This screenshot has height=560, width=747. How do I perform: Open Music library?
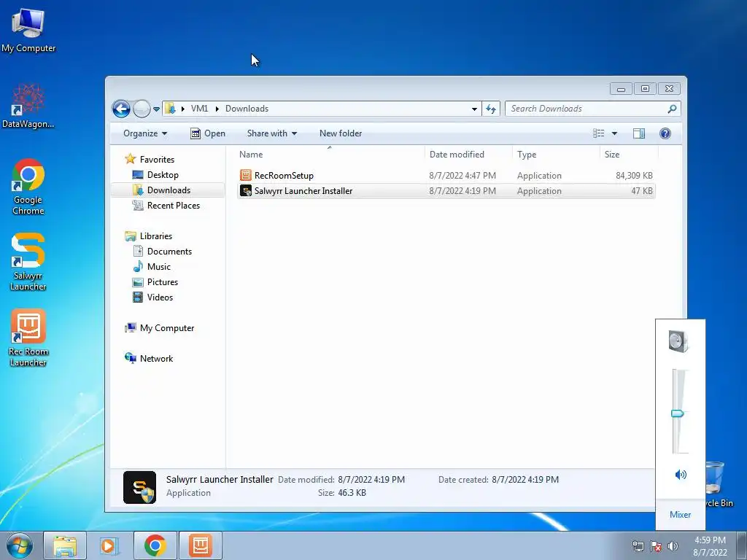(152, 267)
